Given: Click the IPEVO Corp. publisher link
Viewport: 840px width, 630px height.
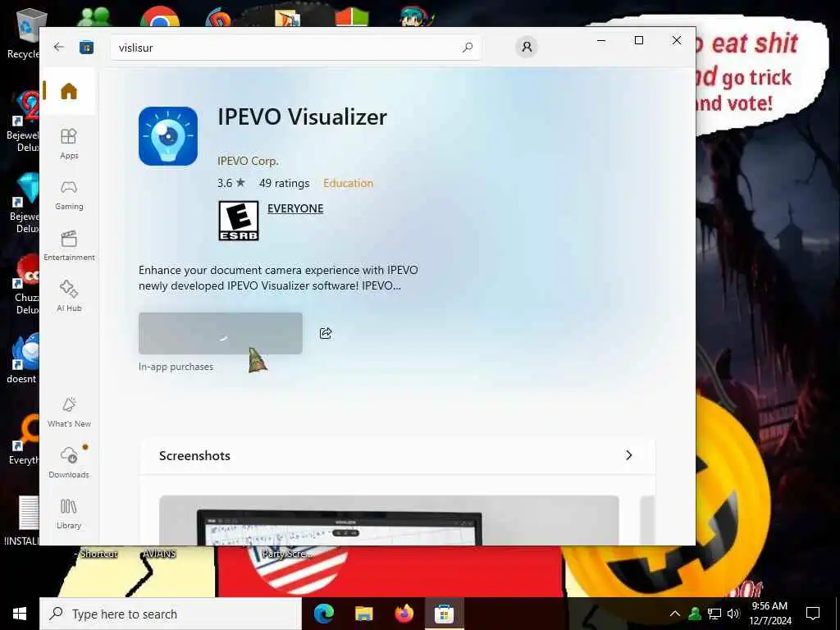Looking at the screenshot, I should click(248, 161).
